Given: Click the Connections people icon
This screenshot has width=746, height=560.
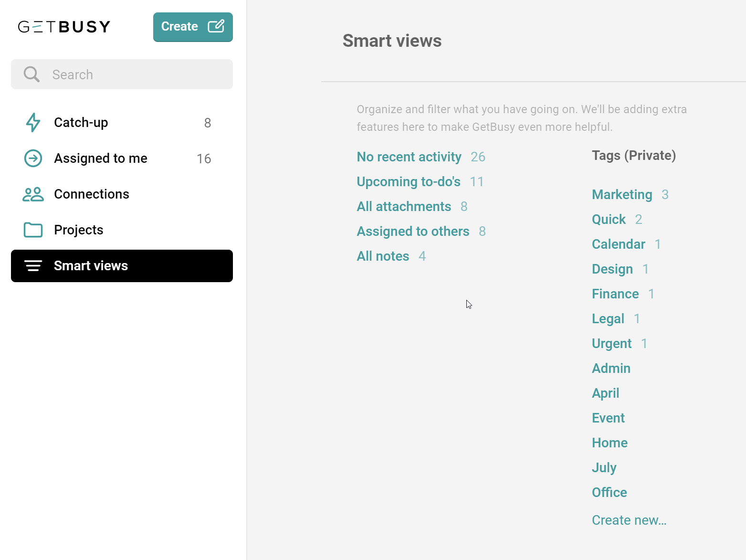Looking at the screenshot, I should (x=33, y=194).
